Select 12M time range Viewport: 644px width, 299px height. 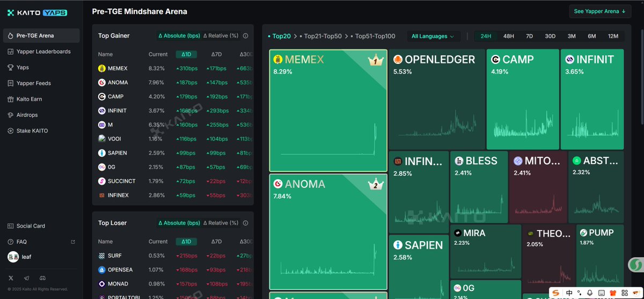pos(613,37)
